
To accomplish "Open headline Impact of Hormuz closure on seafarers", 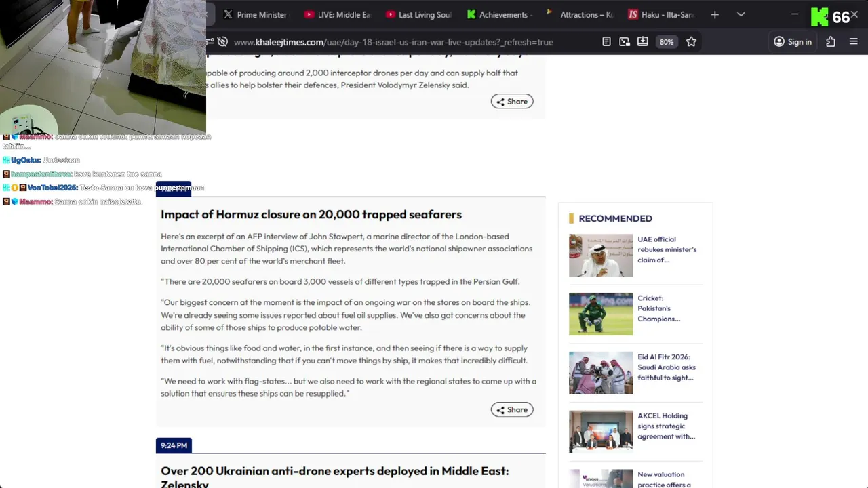I will tap(311, 214).
